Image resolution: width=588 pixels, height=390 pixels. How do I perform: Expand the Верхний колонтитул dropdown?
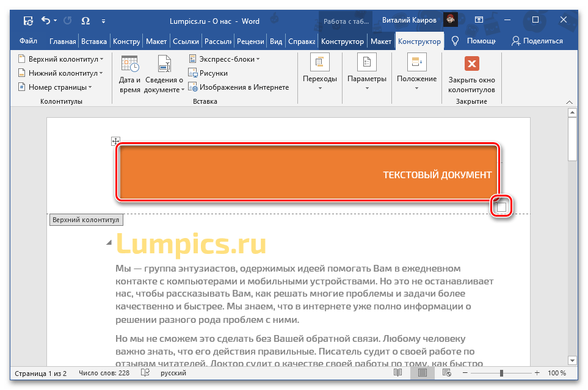[x=60, y=59]
